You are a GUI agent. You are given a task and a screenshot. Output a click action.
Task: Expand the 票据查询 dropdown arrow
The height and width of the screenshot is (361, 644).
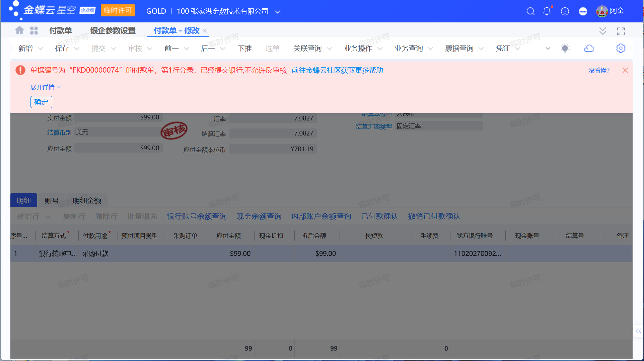[x=481, y=49]
